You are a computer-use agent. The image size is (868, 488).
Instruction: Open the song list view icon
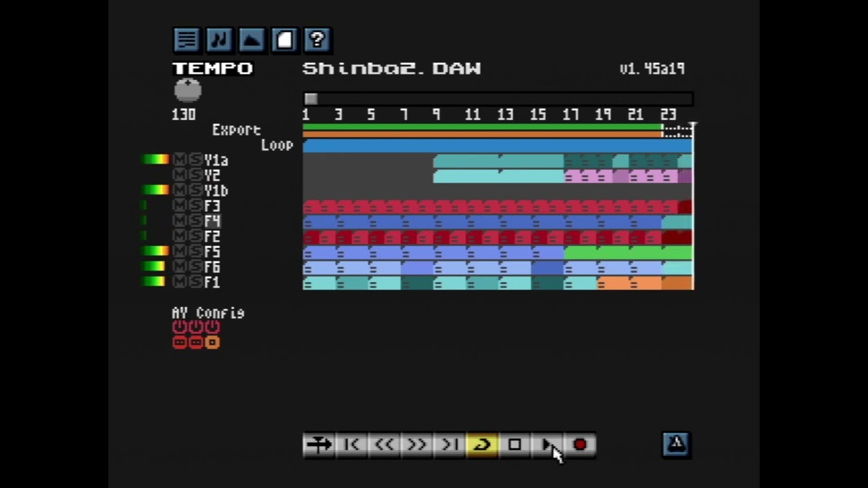(x=186, y=39)
